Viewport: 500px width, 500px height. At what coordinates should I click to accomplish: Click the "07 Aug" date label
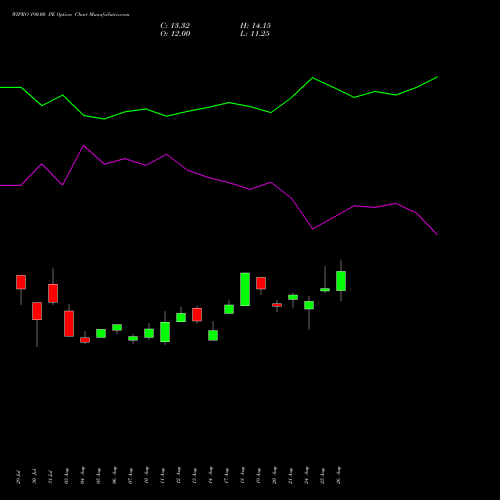pos(130,476)
